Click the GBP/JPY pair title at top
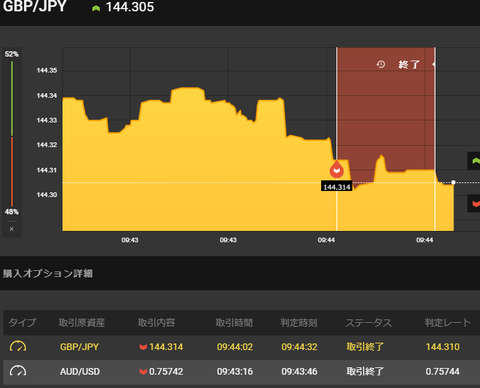 [35, 6]
